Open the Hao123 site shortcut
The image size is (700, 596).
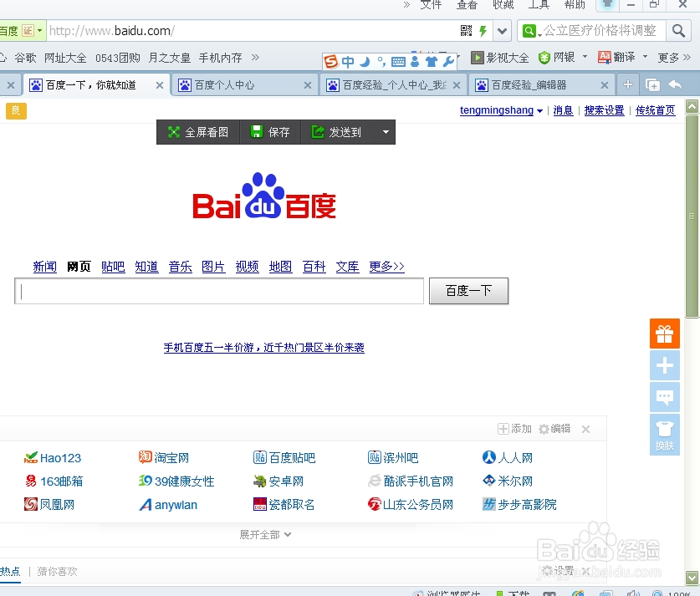tap(53, 458)
